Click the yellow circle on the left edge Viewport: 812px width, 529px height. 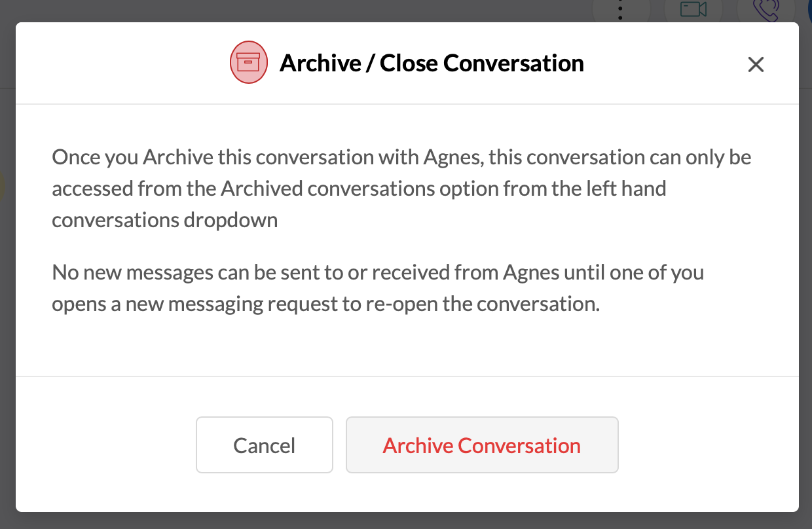[2, 185]
